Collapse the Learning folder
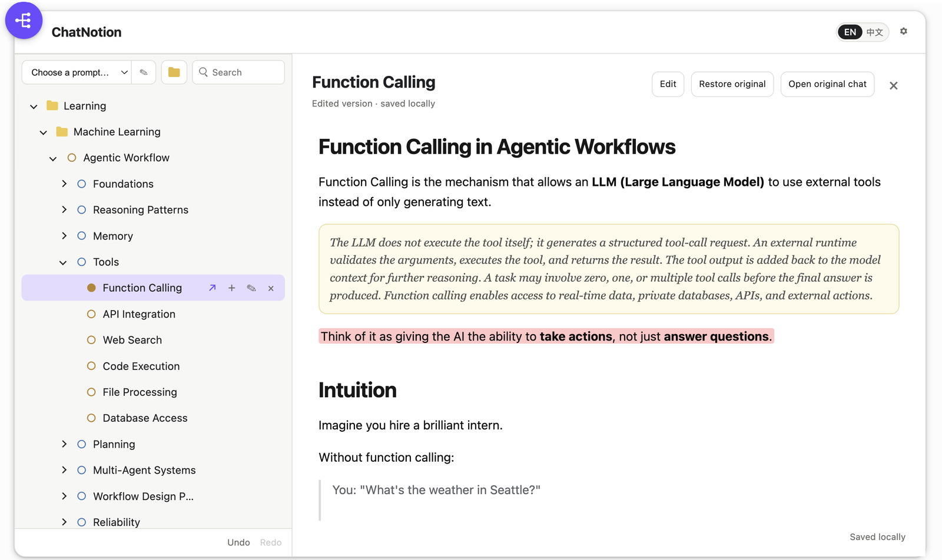 point(34,106)
